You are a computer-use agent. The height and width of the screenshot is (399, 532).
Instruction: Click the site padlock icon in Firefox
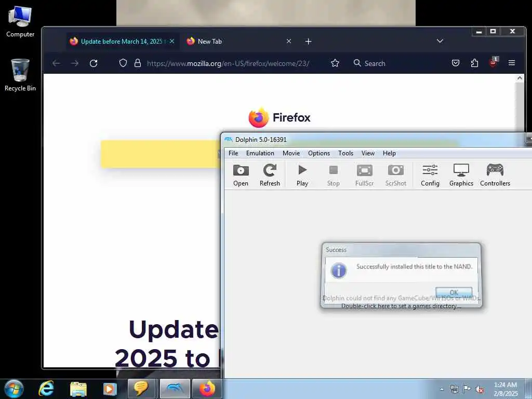coord(137,63)
